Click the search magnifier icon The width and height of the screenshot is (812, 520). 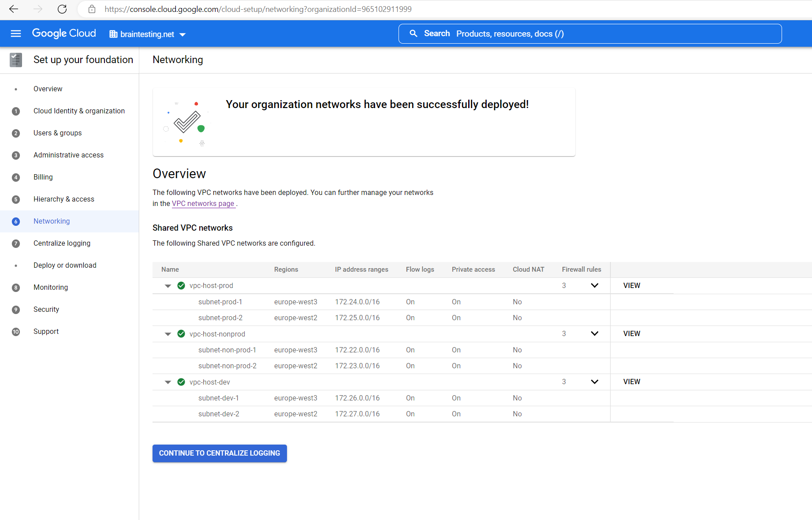pos(413,34)
